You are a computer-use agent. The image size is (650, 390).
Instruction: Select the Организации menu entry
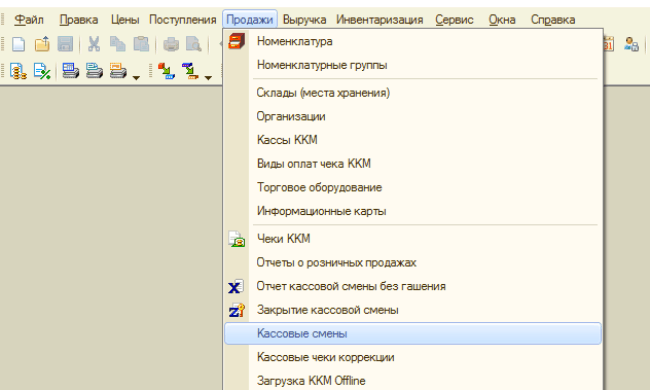click(x=413, y=116)
